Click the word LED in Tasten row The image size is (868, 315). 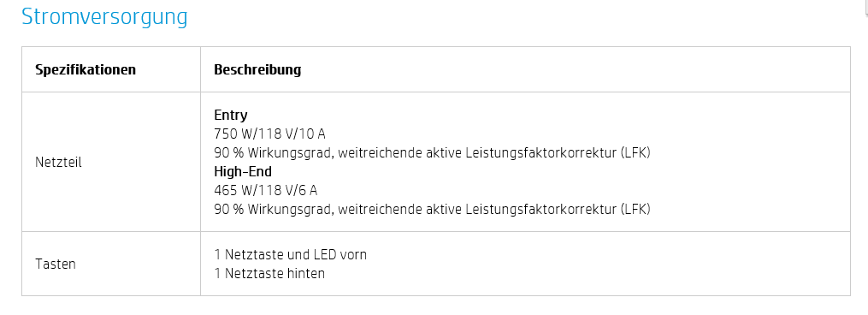[x=326, y=254]
